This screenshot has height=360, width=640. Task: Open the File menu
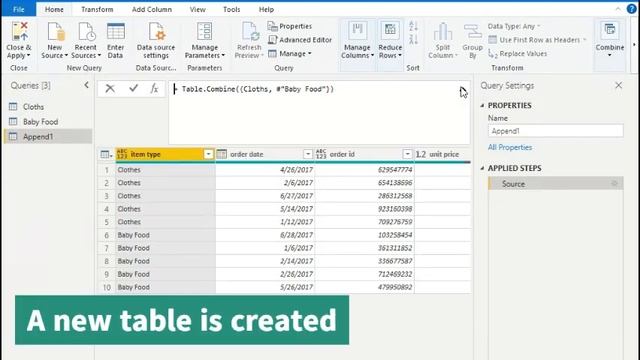pyautogui.click(x=19, y=9)
